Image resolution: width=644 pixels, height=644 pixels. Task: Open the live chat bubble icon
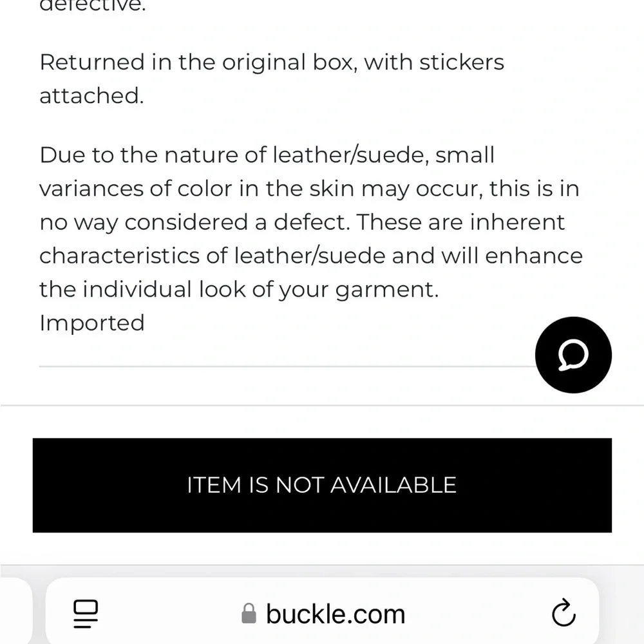click(573, 355)
